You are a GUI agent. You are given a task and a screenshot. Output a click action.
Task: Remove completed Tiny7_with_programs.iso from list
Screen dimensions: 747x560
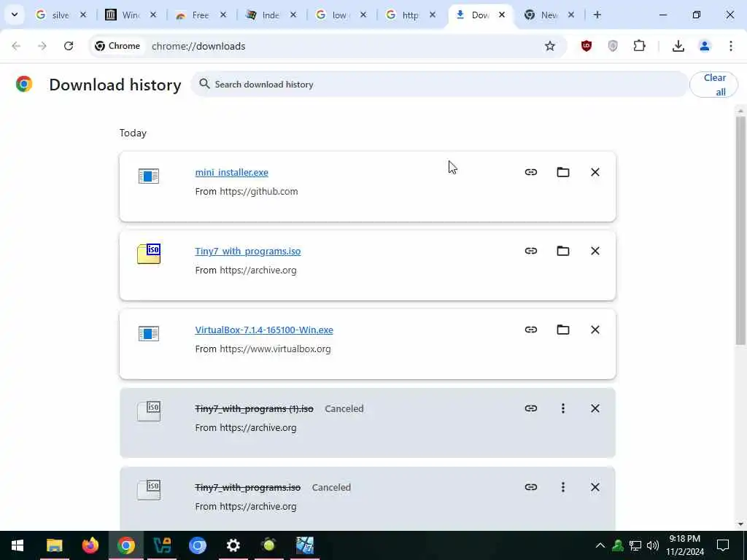[595, 251]
